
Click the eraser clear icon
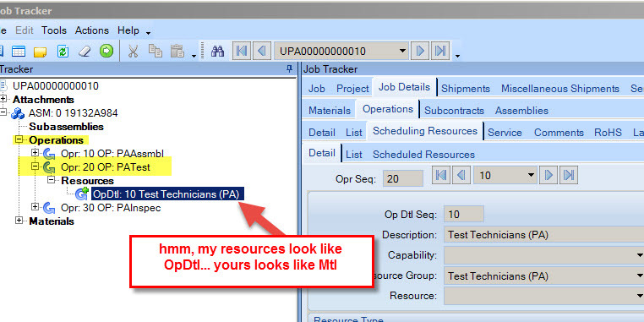85,52
